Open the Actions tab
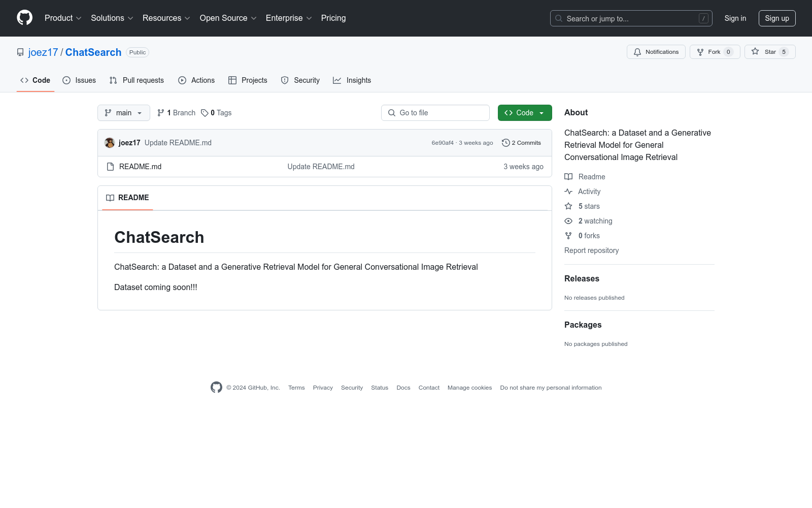 coord(196,80)
